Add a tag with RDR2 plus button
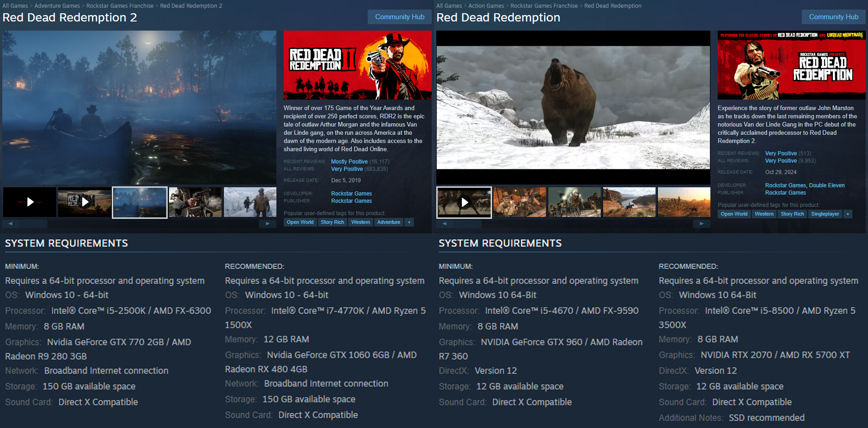Viewport: 868px width, 428px height. pos(409,222)
